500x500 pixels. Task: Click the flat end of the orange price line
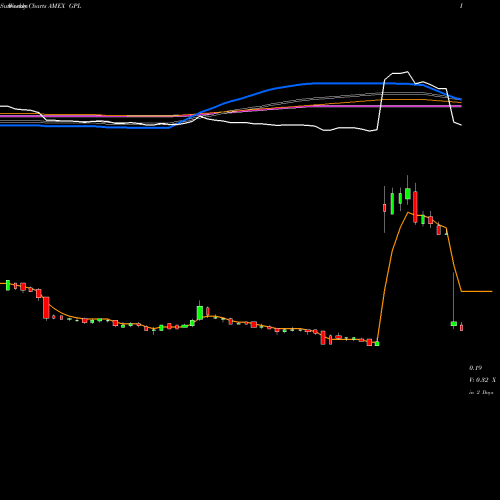477,291
